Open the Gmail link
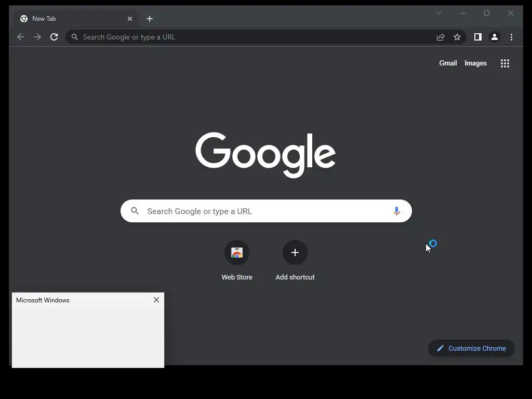Screen dimensions: 532x399 pyautogui.click(x=448, y=63)
